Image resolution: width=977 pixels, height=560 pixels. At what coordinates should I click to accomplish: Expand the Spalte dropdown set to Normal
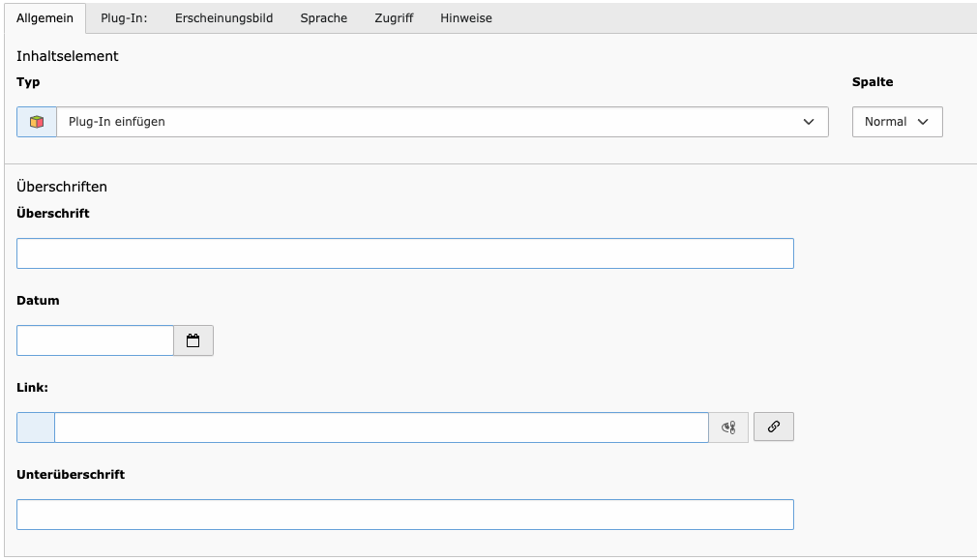897,122
